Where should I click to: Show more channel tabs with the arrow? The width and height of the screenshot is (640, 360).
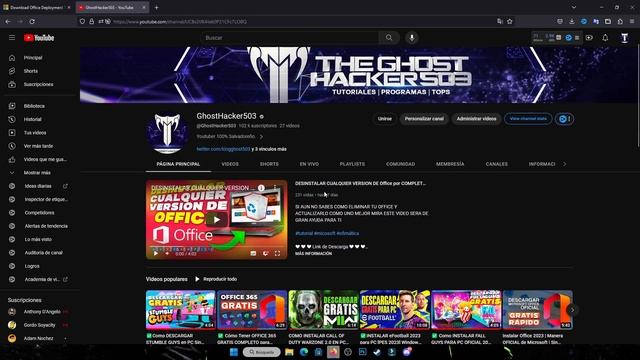click(x=564, y=164)
